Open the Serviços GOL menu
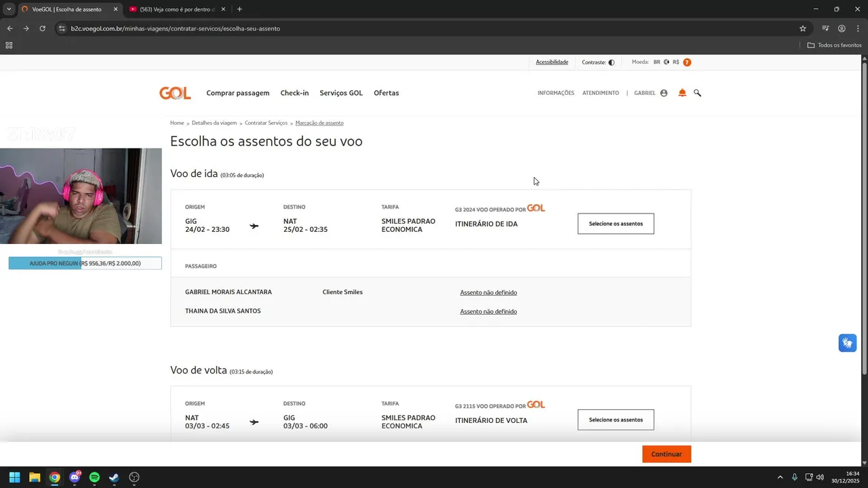The width and height of the screenshot is (868, 488). coord(341,93)
